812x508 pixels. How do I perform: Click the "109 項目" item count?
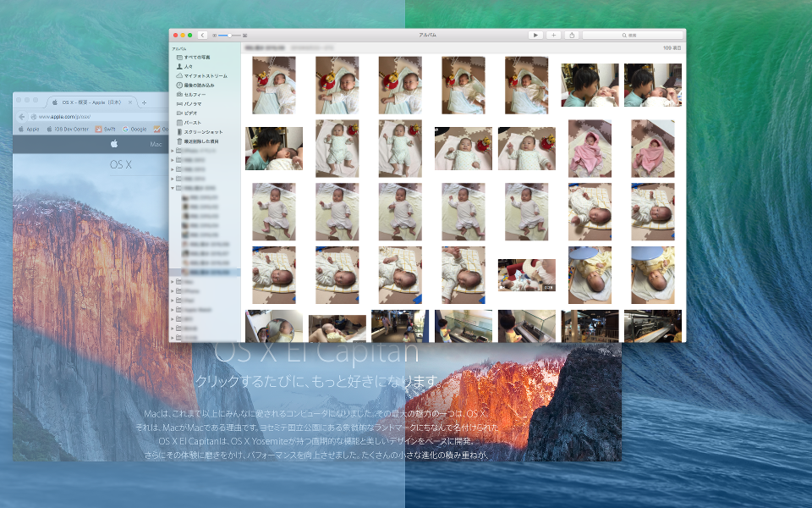(672, 47)
